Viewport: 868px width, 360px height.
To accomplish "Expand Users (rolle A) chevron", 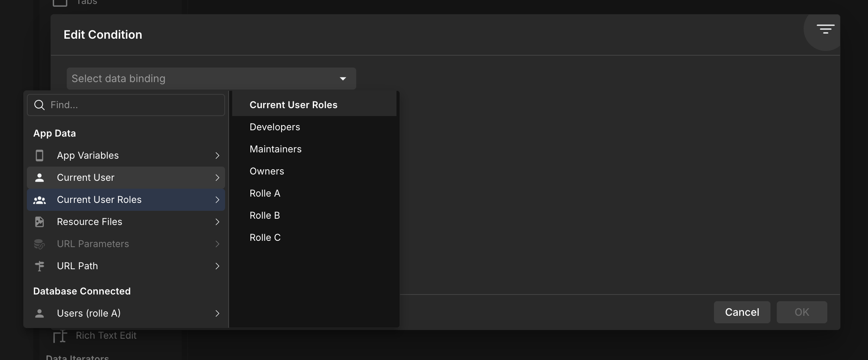I will [x=217, y=313].
